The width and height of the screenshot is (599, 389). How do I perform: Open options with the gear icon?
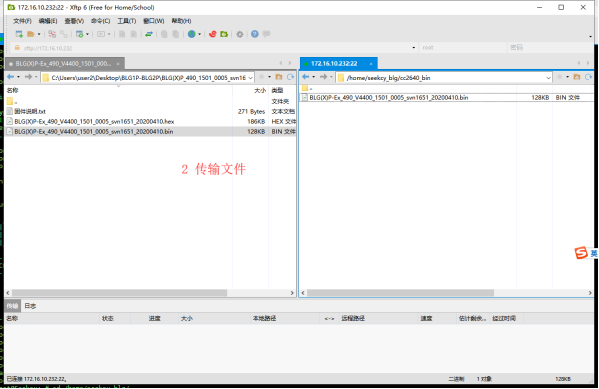tap(240, 34)
